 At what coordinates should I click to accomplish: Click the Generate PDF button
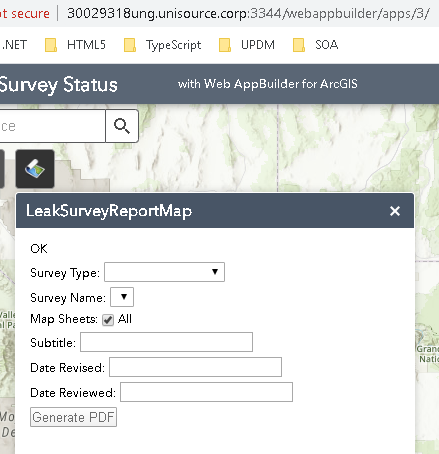tap(73, 417)
